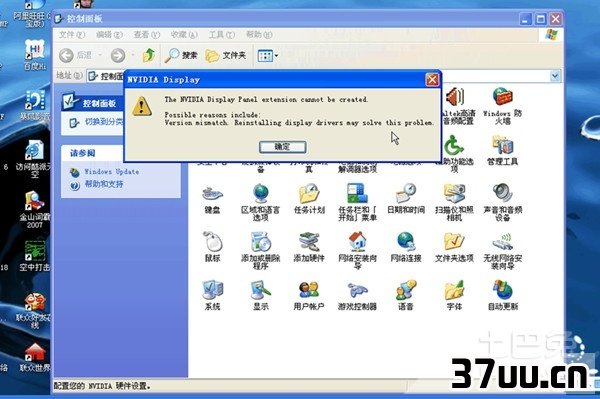Open the 帮助 menu

(259, 35)
